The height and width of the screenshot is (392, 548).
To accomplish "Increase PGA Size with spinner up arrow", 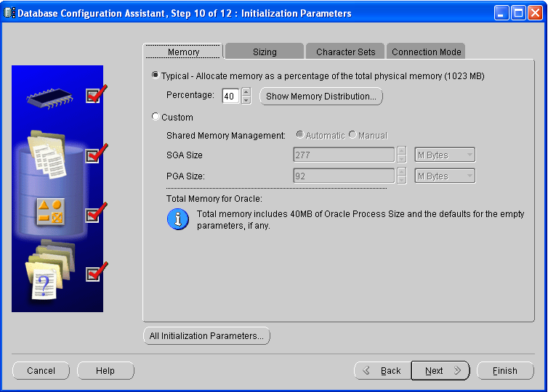I will tap(402, 171).
